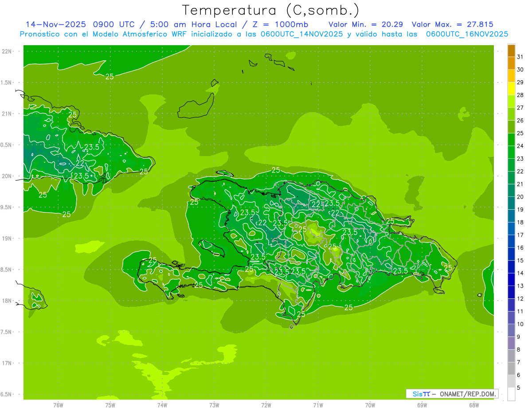
Task: Pick the yellow legend swatch between 28 and 29
Action: coord(511,89)
